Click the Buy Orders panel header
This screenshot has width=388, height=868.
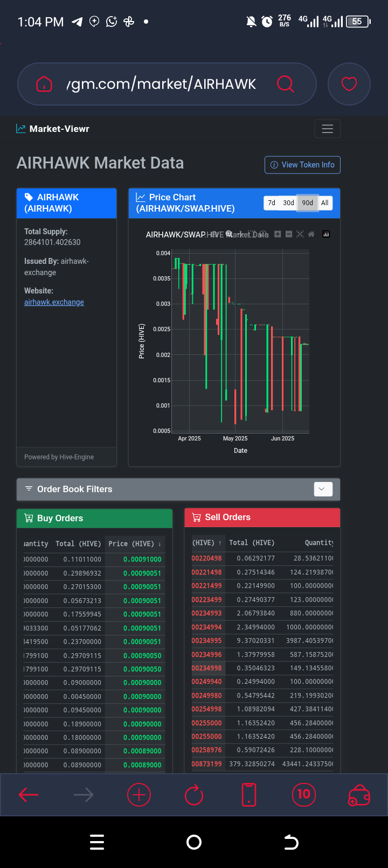pyautogui.click(x=94, y=518)
